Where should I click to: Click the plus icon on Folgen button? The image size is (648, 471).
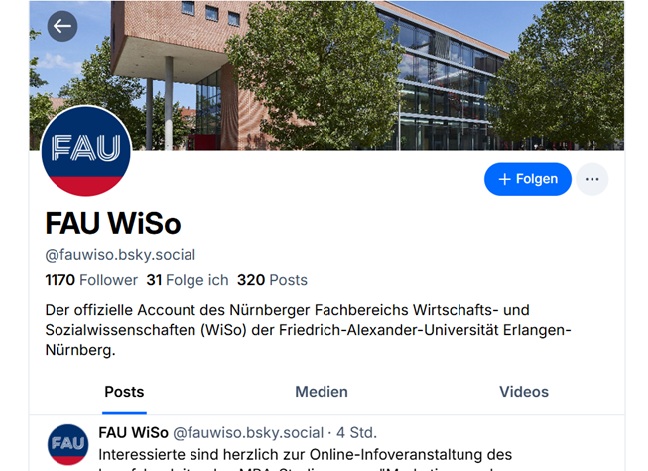pos(505,179)
